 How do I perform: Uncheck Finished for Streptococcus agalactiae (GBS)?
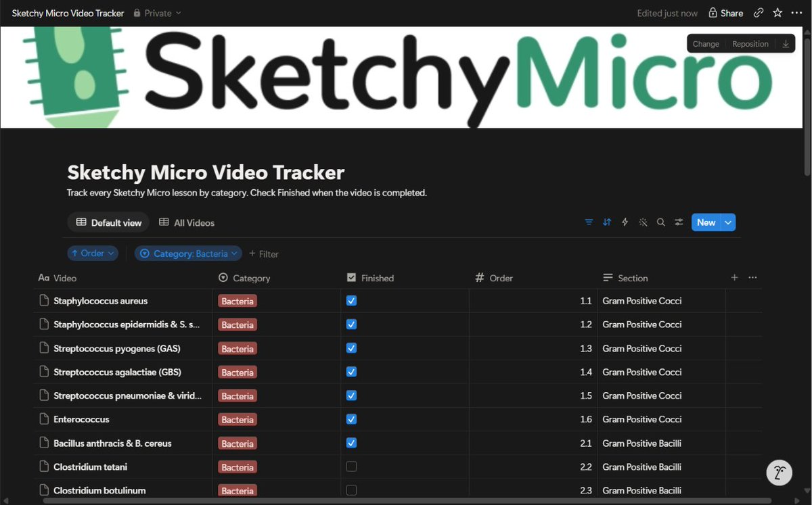tap(351, 372)
